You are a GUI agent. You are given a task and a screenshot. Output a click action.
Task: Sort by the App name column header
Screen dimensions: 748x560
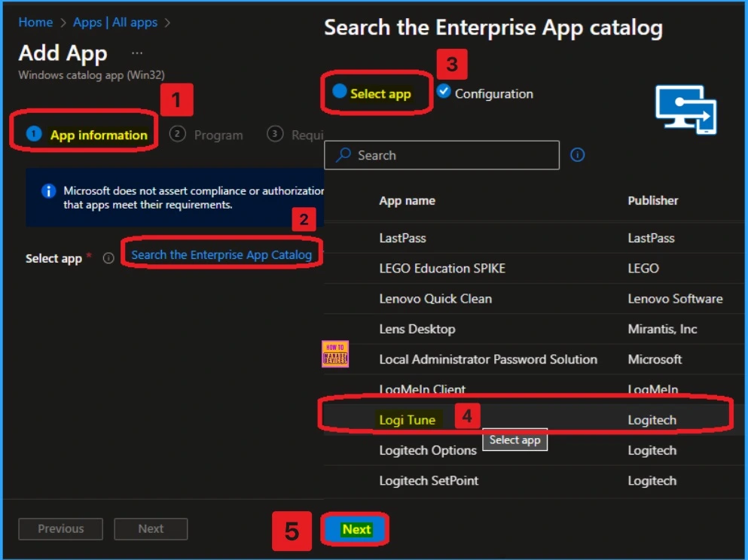pyautogui.click(x=407, y=201)
